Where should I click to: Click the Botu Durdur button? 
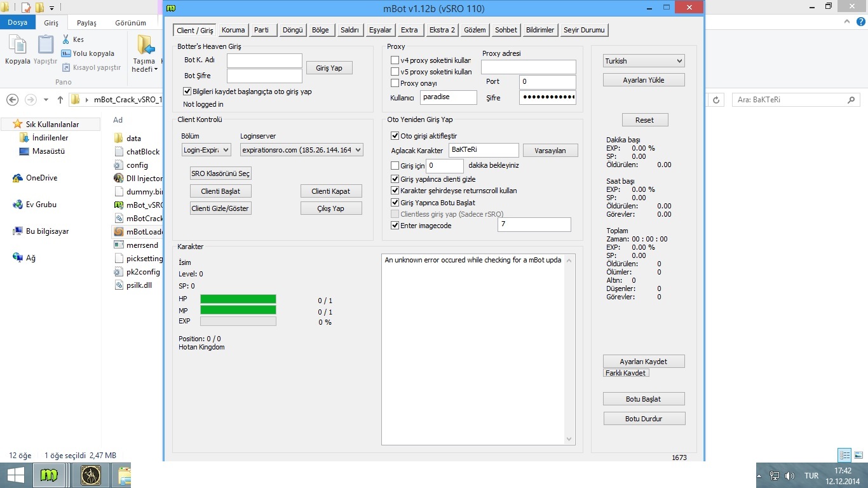(x=644, y=419)
